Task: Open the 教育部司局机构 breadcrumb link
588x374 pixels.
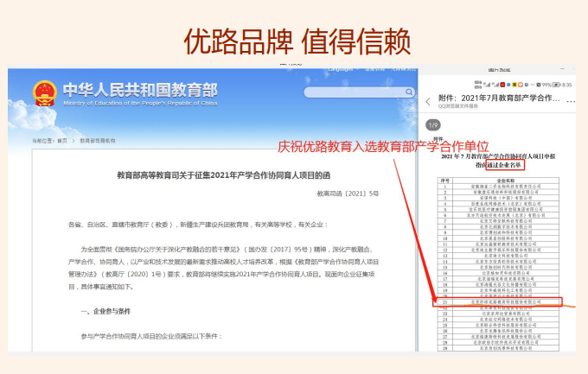Action: (x=97, y=140)
